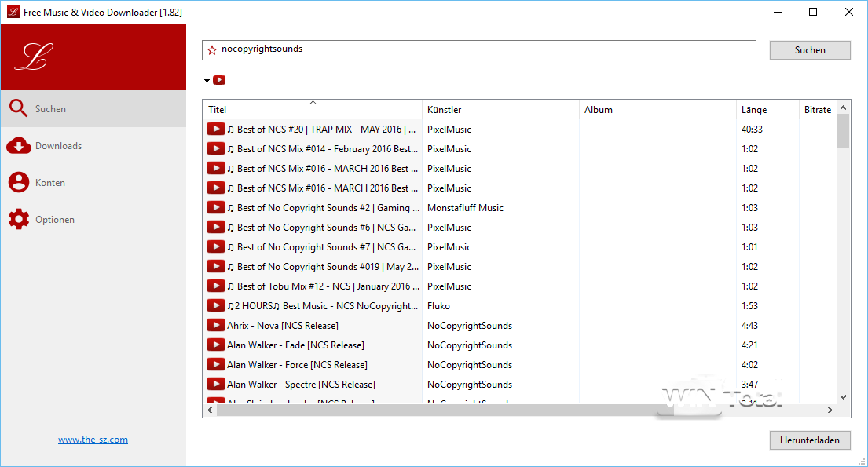This screenshot has height=467, width=868.
Task: Click the Fluko artist cell
Action: tap(438, 306)
